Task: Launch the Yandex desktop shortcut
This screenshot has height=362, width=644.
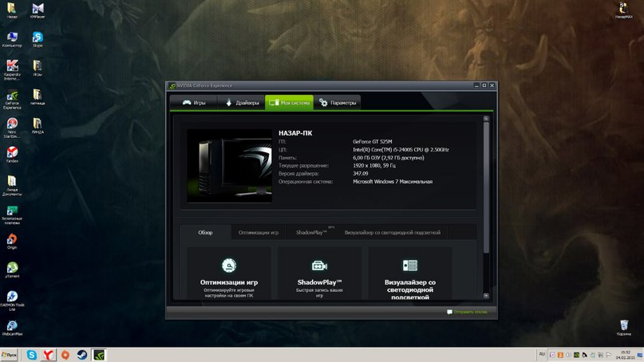Action: (12, 155)
